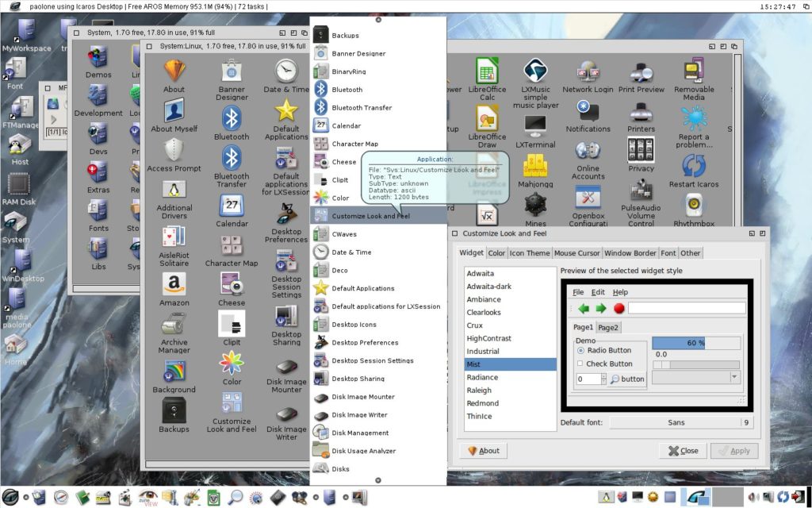Open the File menu in the preview window
The width and height of the screenshot is (812, 508).
[577, 292]
